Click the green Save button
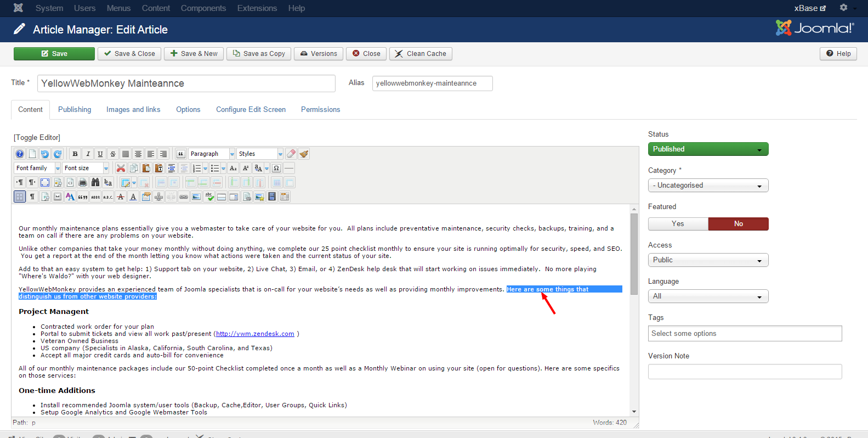This screenshot has width=868, height=438. click(54, 54)
